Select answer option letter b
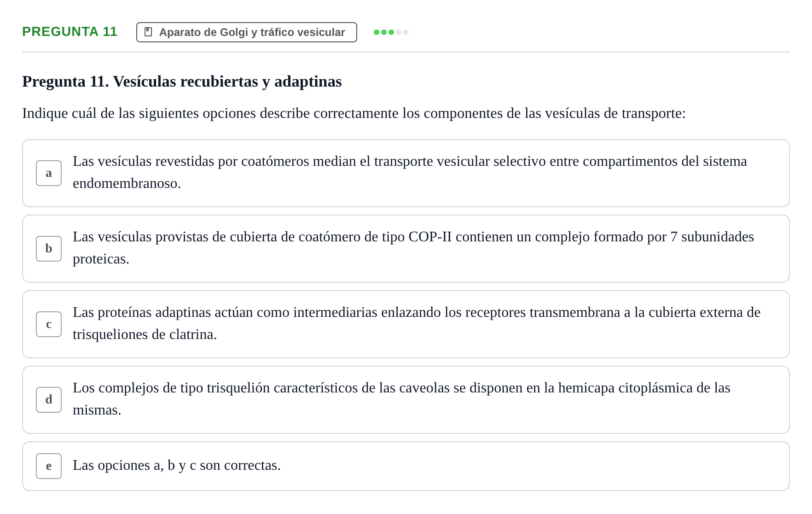 click(x=49, y=249)
